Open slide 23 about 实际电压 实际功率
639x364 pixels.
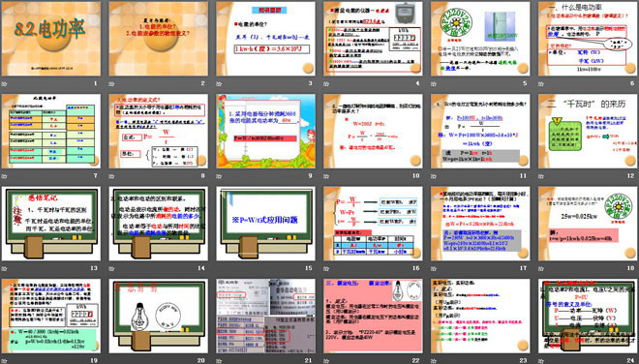[x=480, y=316]
